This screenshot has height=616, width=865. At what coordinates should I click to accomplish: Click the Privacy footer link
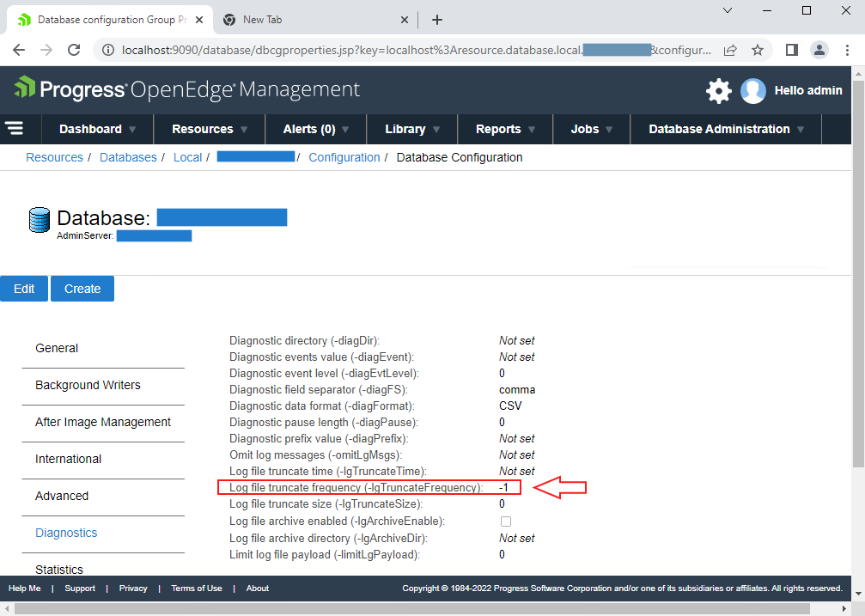(x=133, y=589)
